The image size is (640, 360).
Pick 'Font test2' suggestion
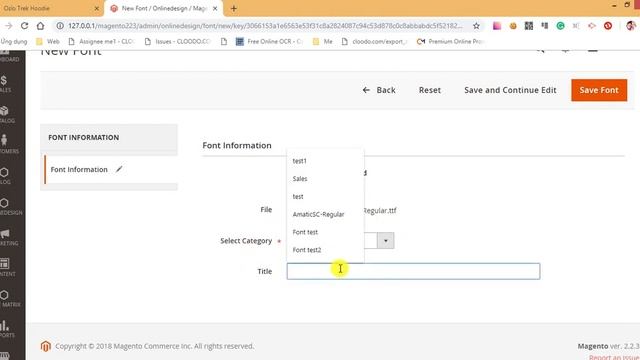click(307, 250)
